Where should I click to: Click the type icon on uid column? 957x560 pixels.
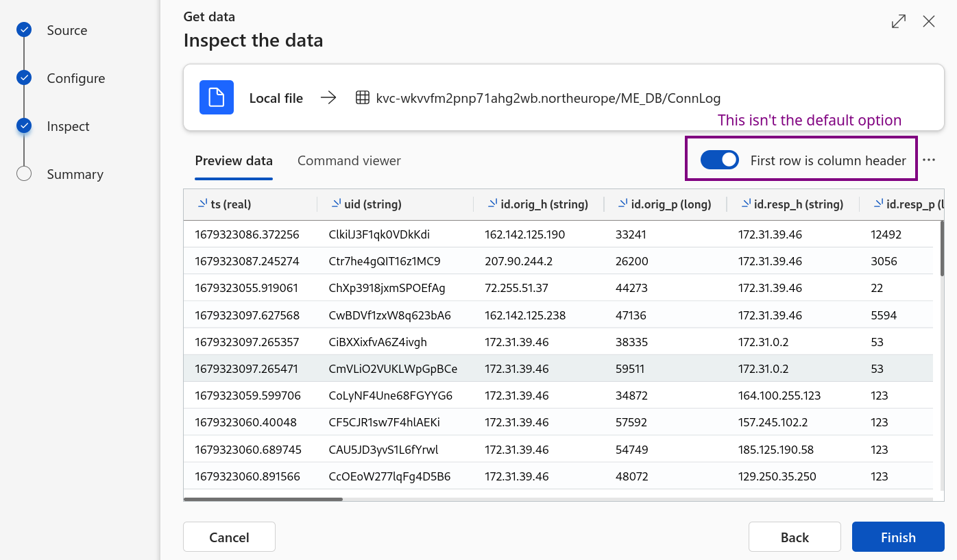coord(336,204)
